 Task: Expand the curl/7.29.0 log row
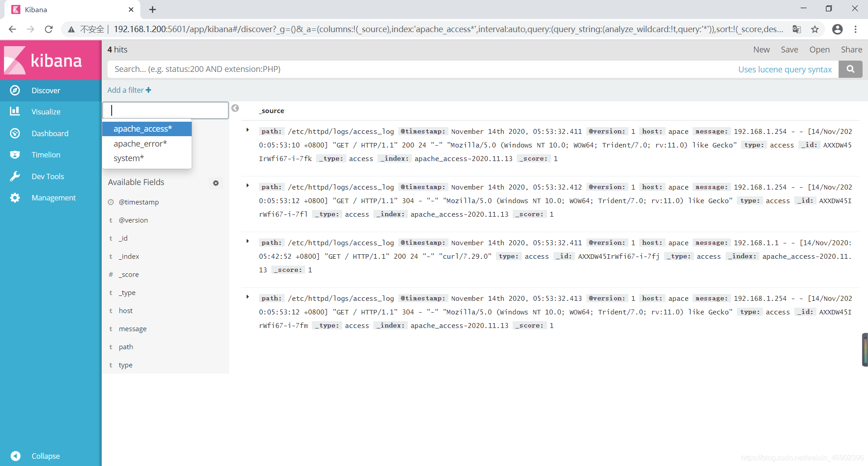(x=248, y=241)
